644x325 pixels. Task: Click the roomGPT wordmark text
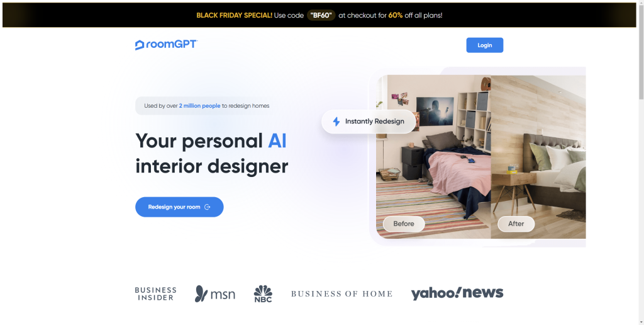[172, 45]
